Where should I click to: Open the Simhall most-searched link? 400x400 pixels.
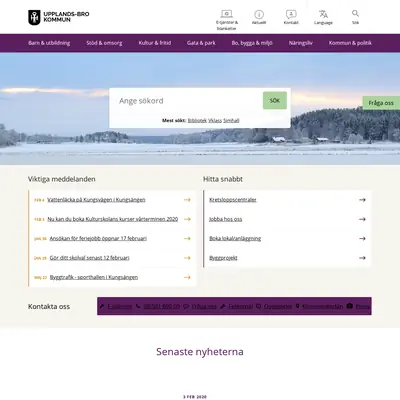click(x=231, y=120)
